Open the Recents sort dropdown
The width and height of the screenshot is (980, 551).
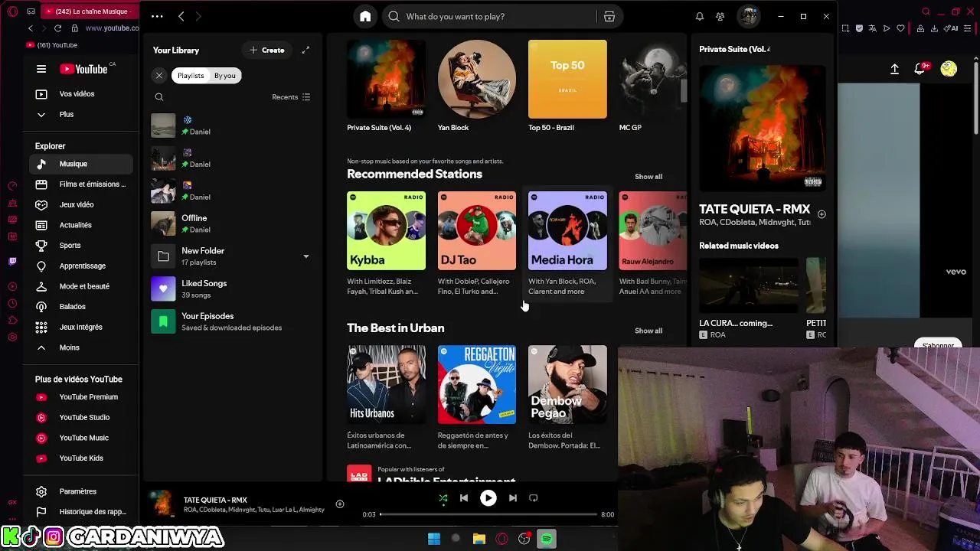291,97
